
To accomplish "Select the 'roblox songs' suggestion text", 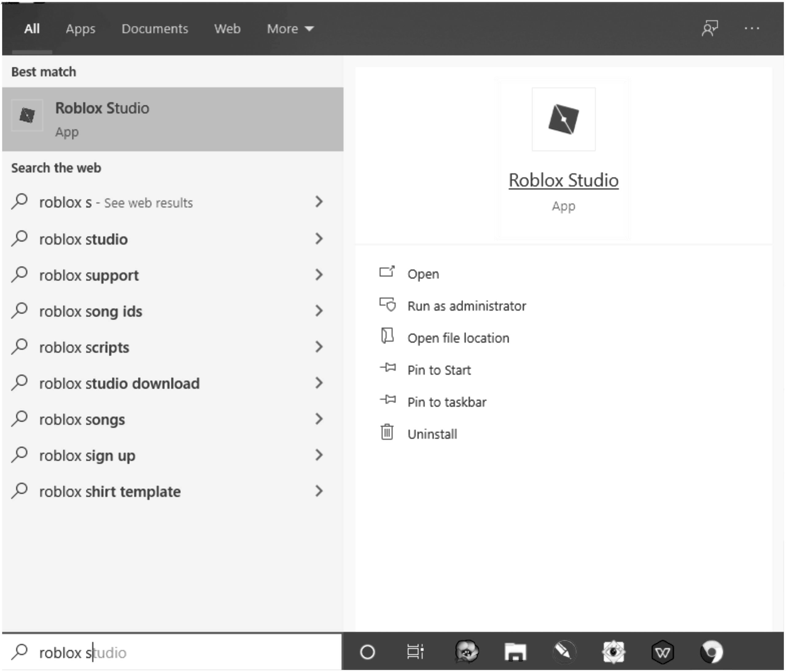I will (x=82, y=420).
